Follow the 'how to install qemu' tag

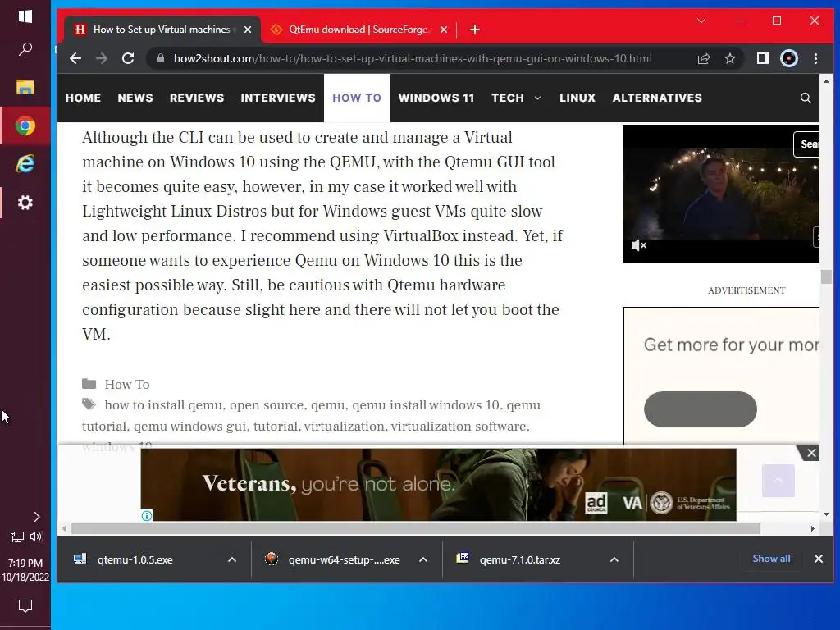click(x=163, y=405)
